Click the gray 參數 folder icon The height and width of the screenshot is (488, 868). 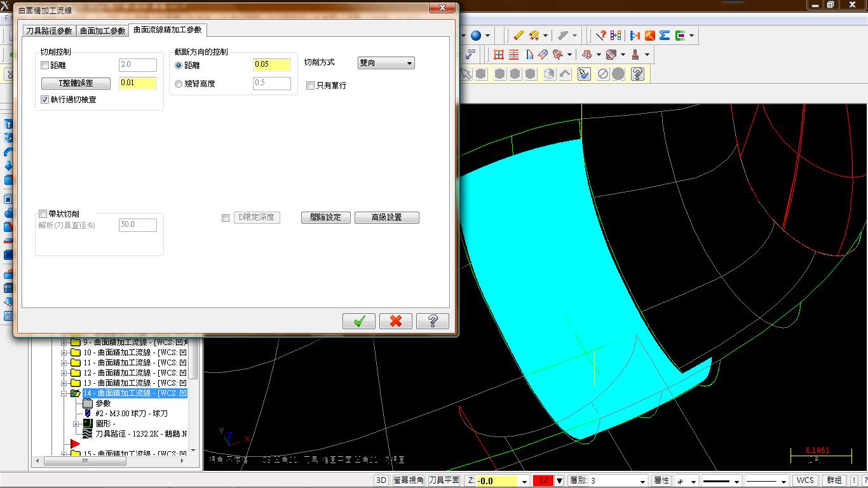[86, 403]
